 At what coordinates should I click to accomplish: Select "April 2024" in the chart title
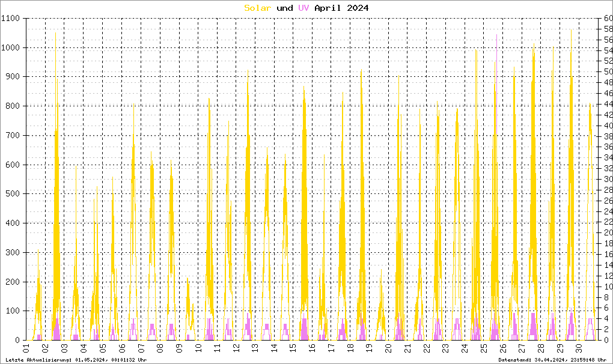point(341,8)
